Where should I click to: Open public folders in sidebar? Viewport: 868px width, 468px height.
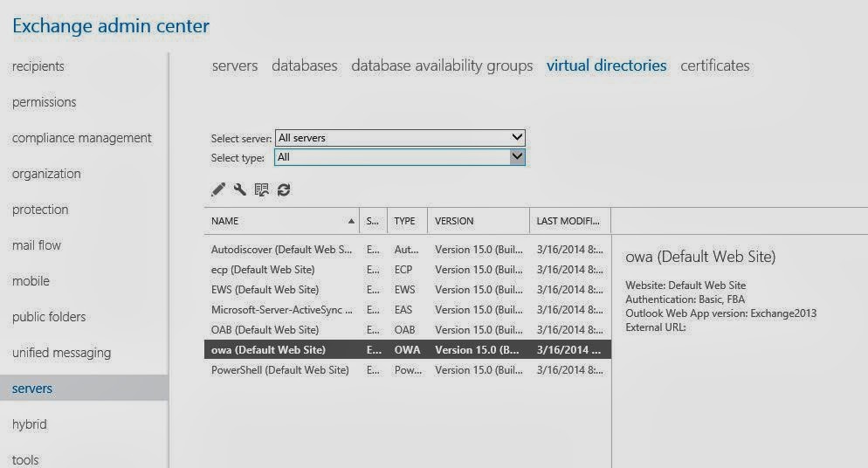coord(49,317)
